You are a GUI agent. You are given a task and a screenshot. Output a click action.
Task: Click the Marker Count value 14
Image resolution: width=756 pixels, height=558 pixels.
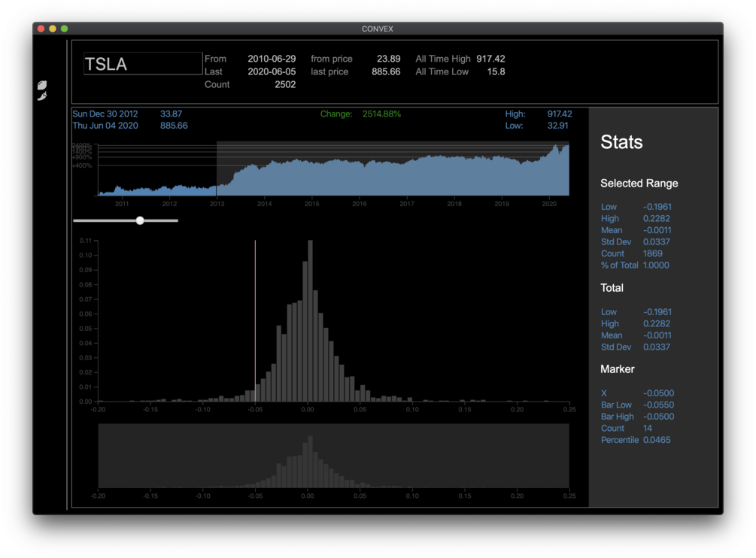point(648,429)
